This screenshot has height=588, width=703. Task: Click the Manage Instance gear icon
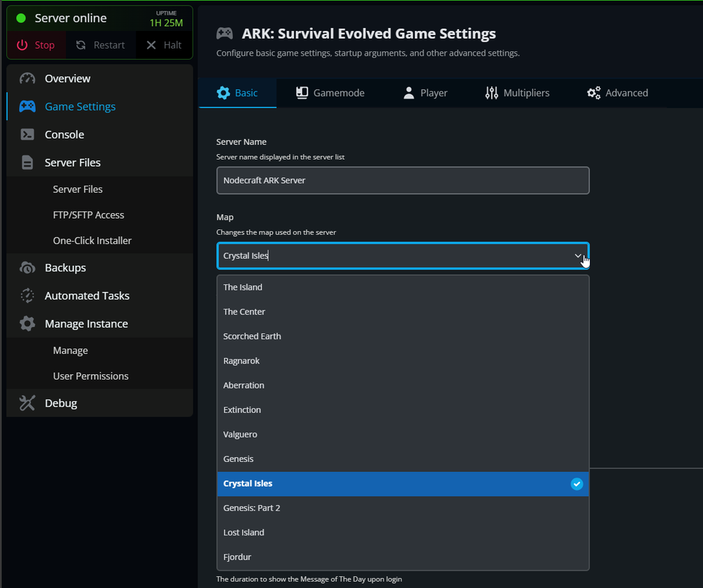27,324
